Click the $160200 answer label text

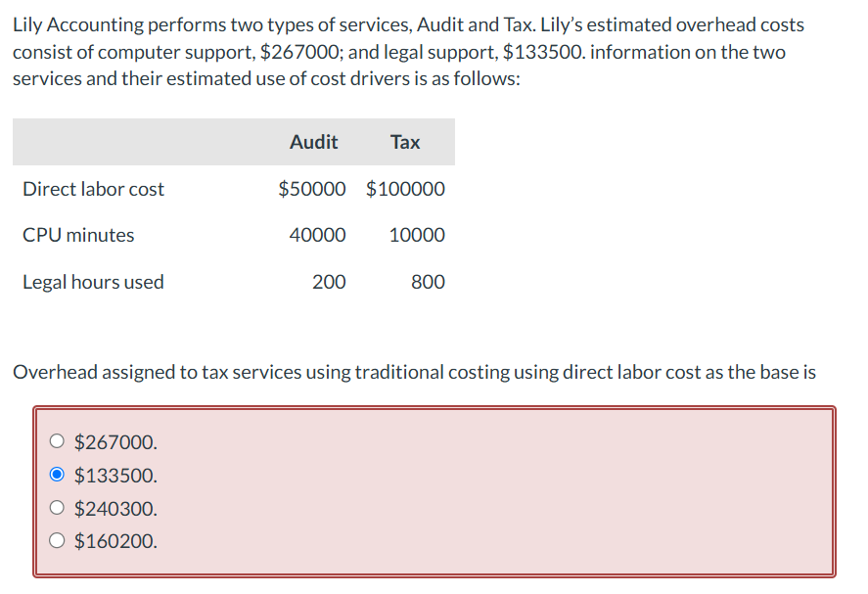(x=114, y=541)
